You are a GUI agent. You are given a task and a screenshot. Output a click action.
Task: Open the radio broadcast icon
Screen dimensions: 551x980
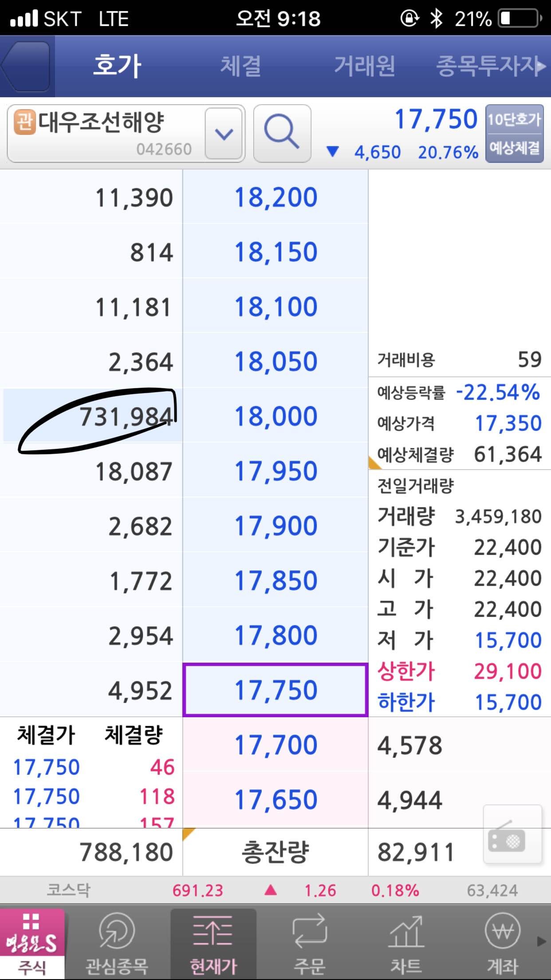point(512,834)
